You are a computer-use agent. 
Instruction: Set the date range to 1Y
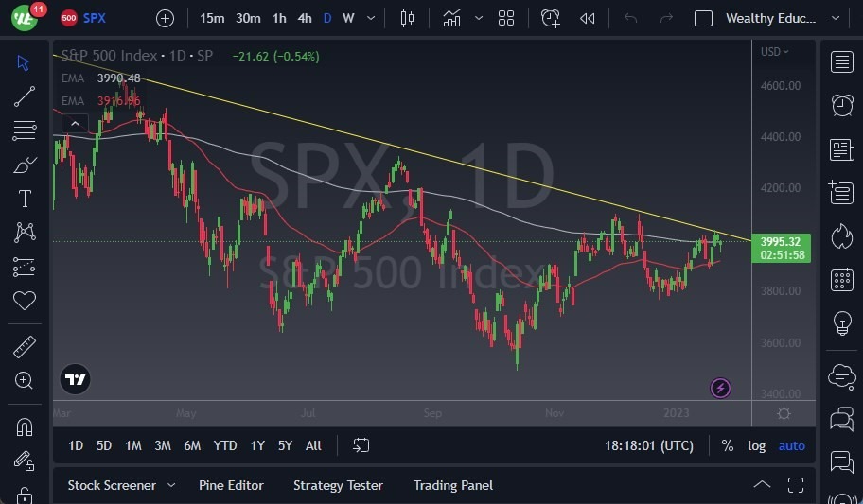(x=257, y=445)
